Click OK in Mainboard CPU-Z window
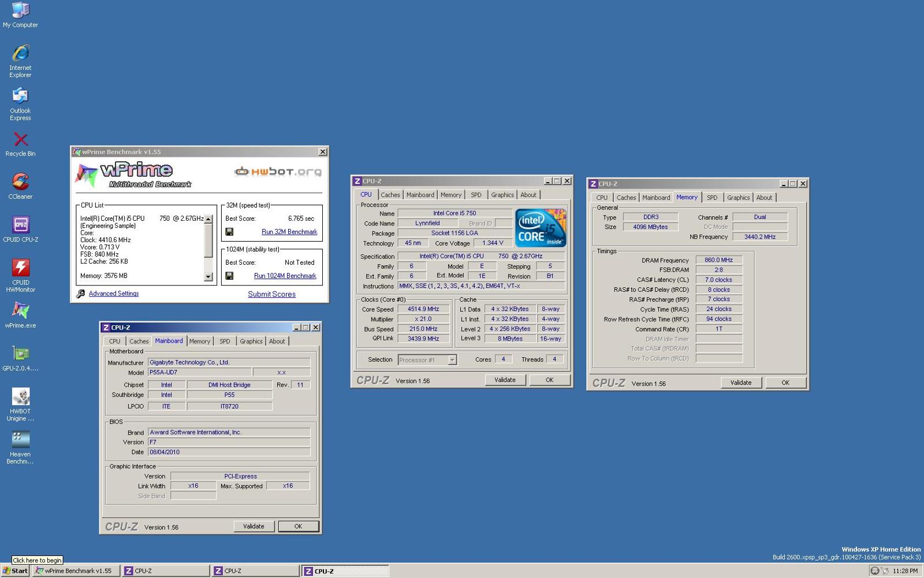The image size is (924, 578). tap(298, 526)
